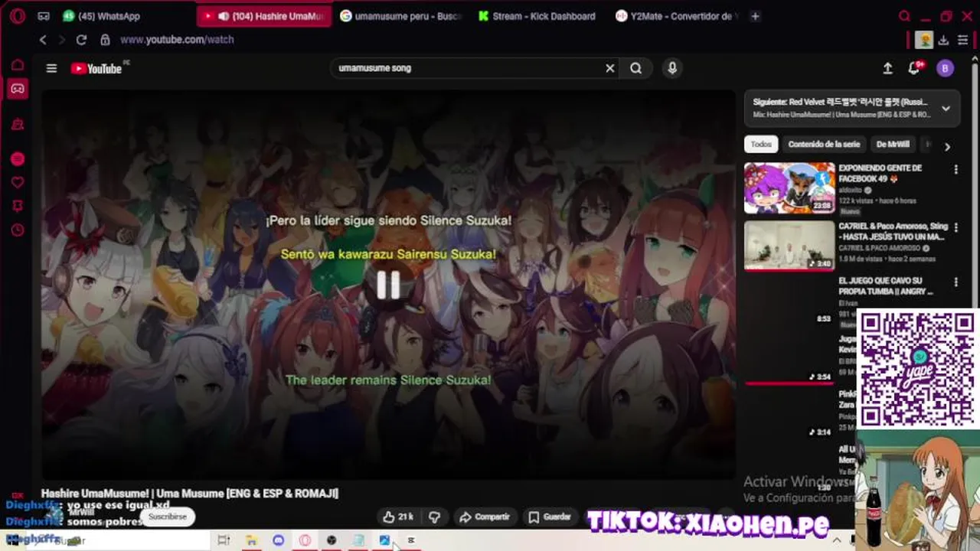Open the Compartir share dialog

484,517
